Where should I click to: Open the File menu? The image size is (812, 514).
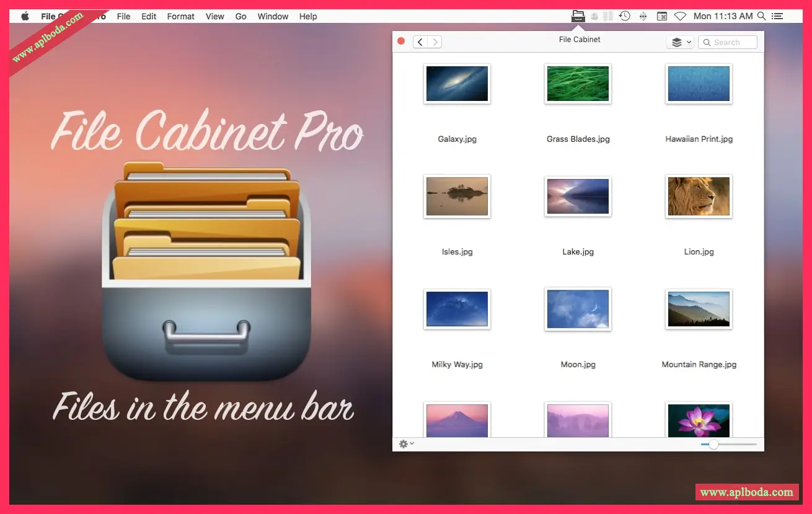click(124, 16)
